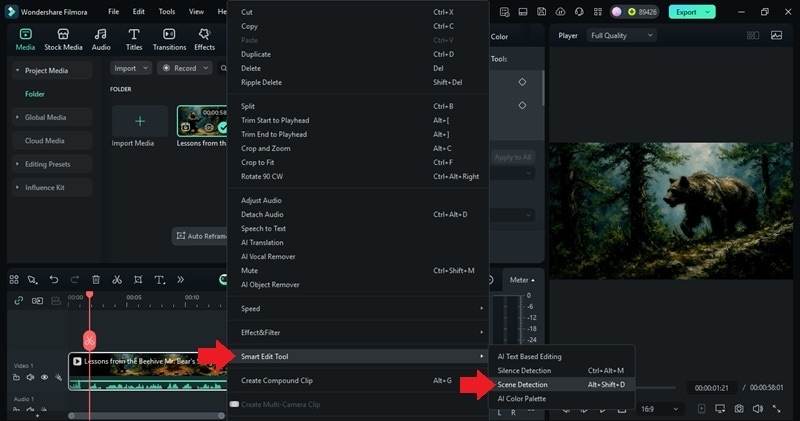
Task: Click the Text tool icon in timeline toolbar
Action: click(159, 280)
